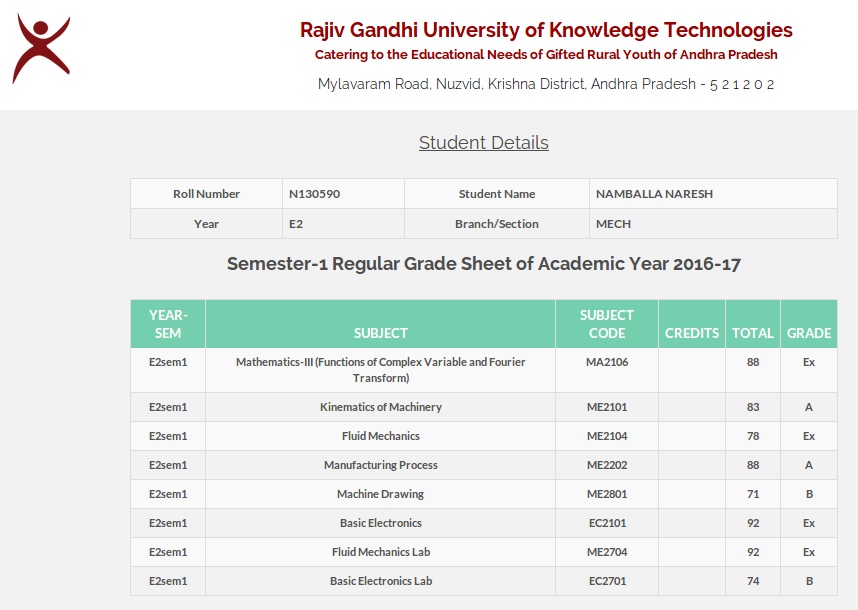Click the CREDITS column header
This screenshot has width=858, height=610.
pos(692,324)
